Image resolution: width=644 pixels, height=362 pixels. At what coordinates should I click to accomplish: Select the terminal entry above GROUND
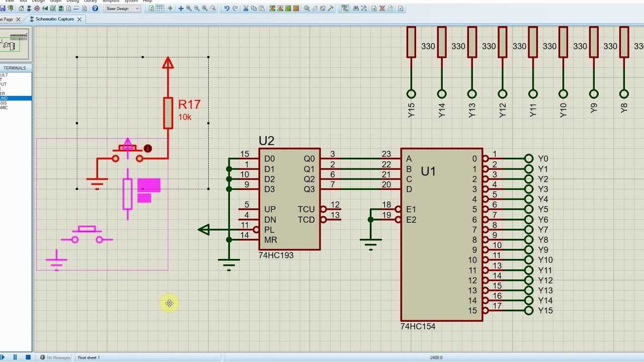click(16, 94)
